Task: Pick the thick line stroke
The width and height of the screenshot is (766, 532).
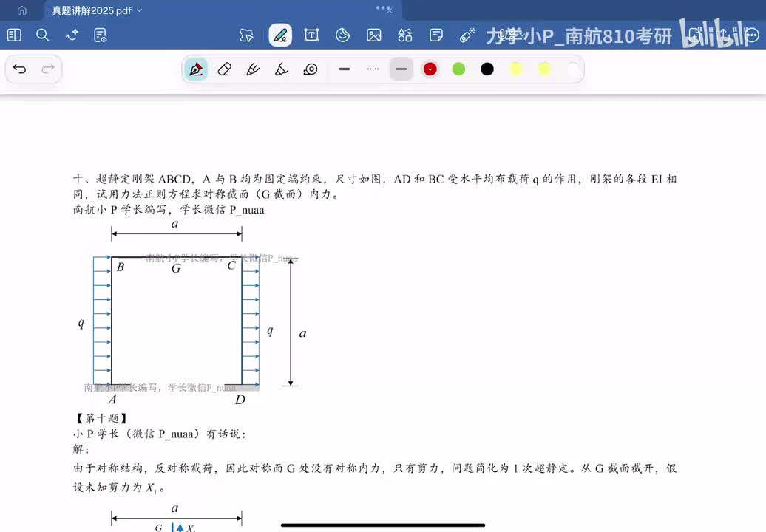Action: [401, 69]
